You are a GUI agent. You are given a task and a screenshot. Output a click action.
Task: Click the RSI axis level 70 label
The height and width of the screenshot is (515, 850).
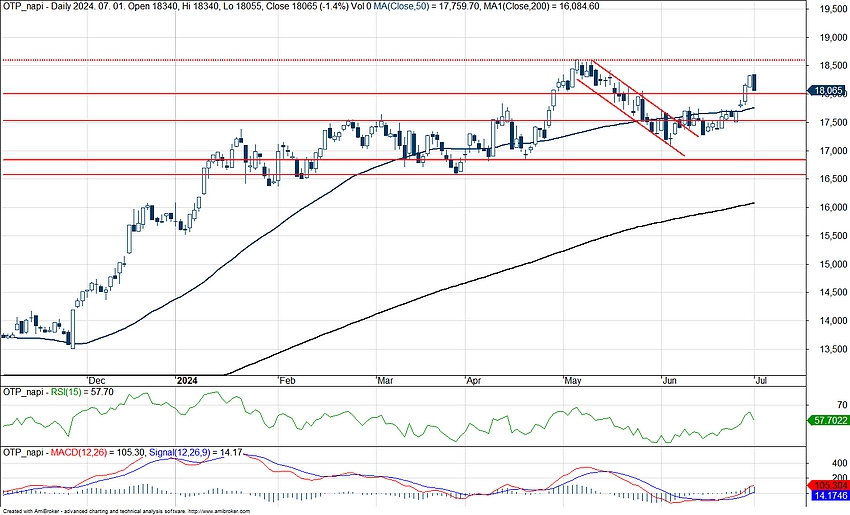point(815,404)
